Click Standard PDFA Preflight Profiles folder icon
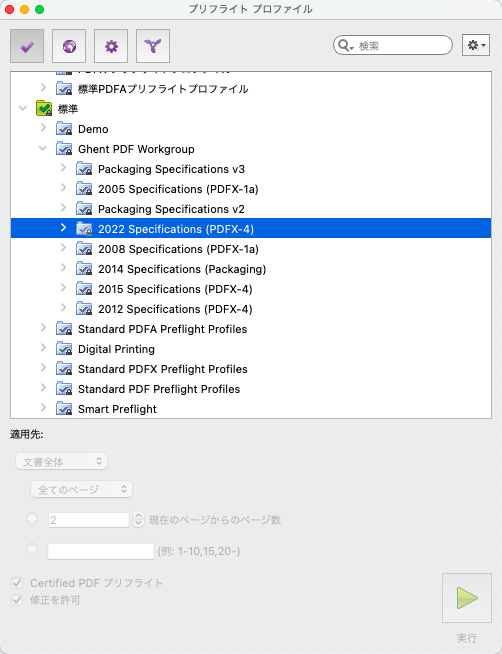The image size is (502, 654). 64,329
